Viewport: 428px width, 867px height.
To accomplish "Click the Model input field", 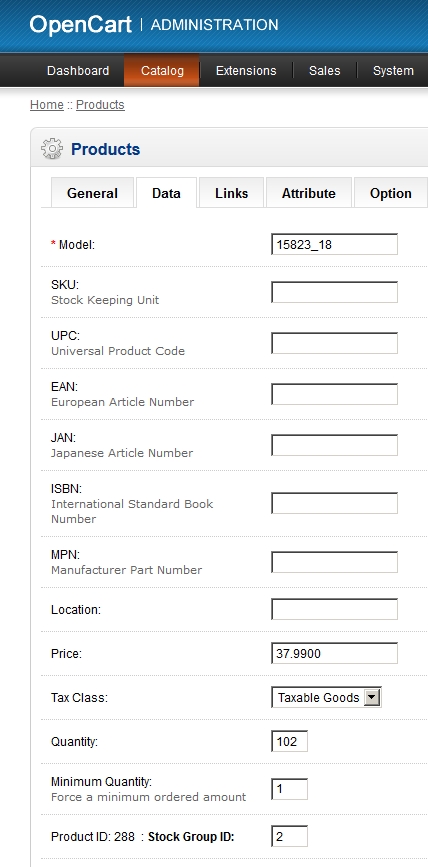I will (x=335, y=244).
